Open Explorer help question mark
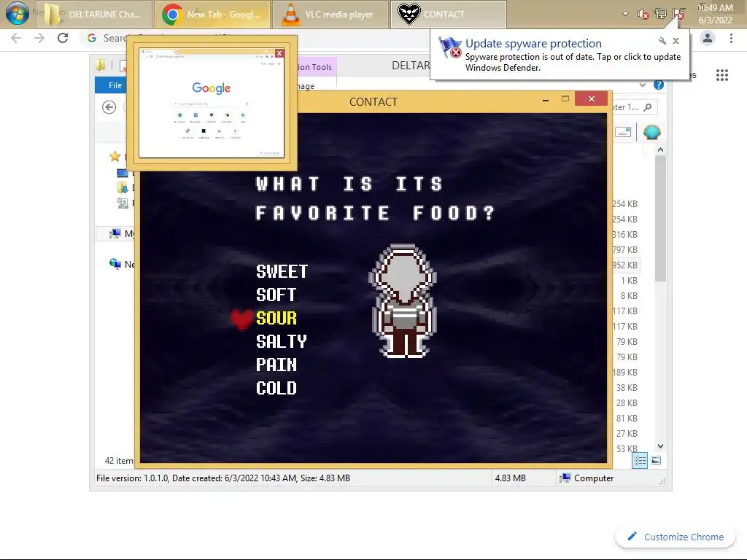 (x=659, y=85)
